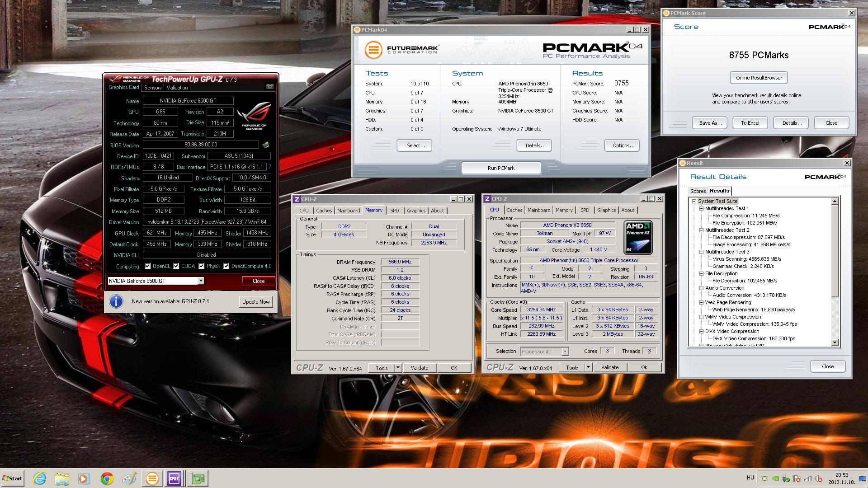
Task: Collapse the Multithreaded Test 1 node
Action: pos(701,208)
